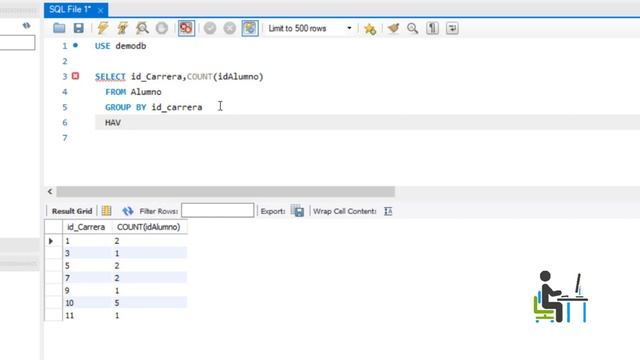This screenshot has height=360, width=640.
Task: Click the USE demodb statement
Action: coord(120,46)
